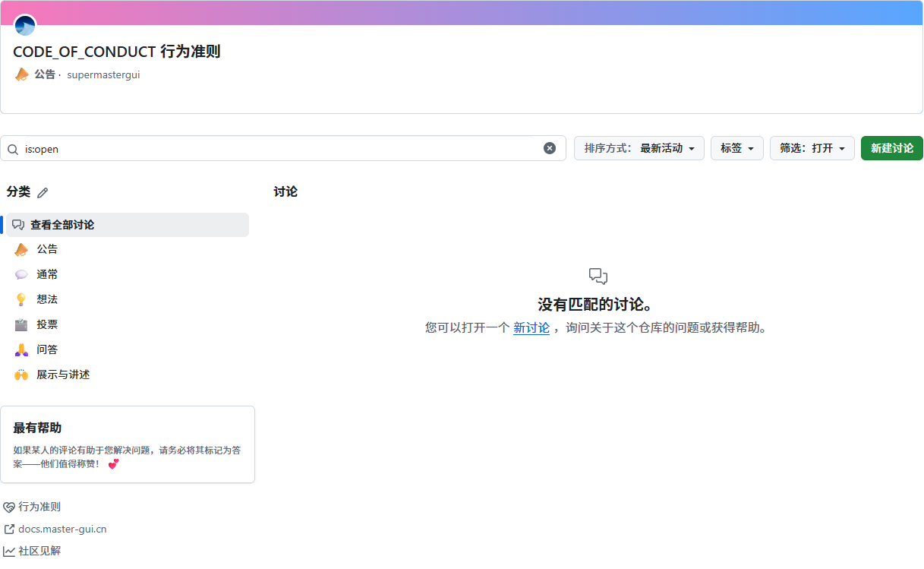The width and height of the screenshot is (924, 569).
Task: Click the 分类 heading
Action: coord(18,192)
